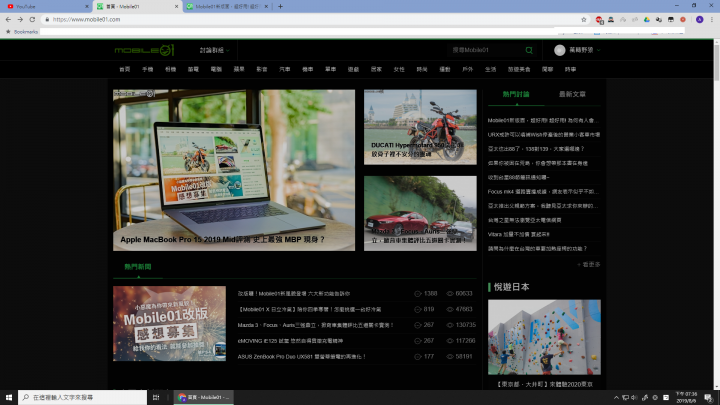Open the Windows Start button
Image resolution: width=720 pixels, height=405 pixels.
9,397
